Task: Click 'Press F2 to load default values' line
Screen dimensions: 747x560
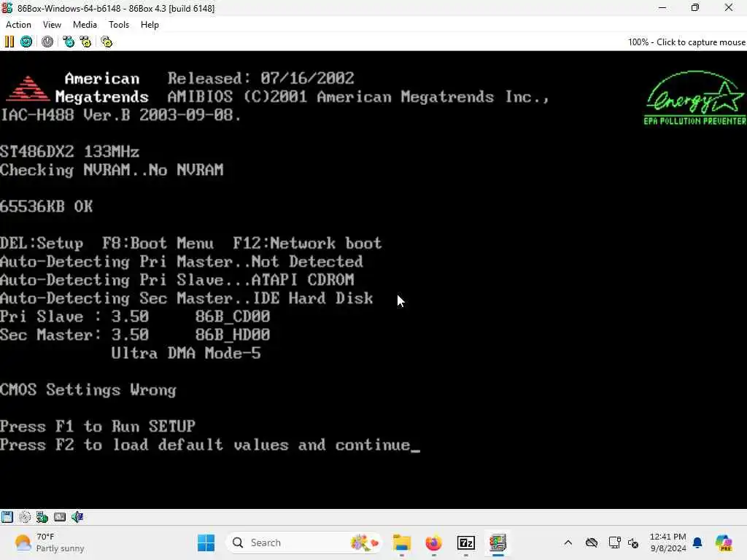Action: coord(205,445)
